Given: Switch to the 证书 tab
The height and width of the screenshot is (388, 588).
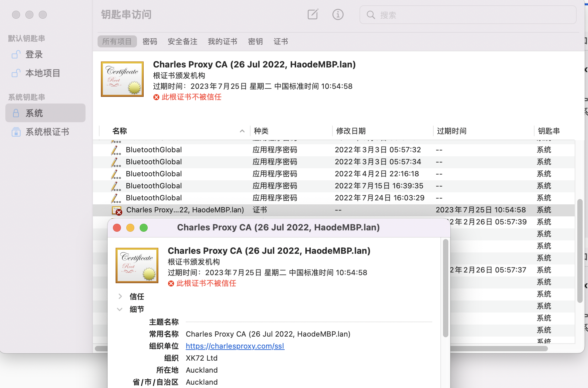Looking at the screenshot, I should 281,41.
